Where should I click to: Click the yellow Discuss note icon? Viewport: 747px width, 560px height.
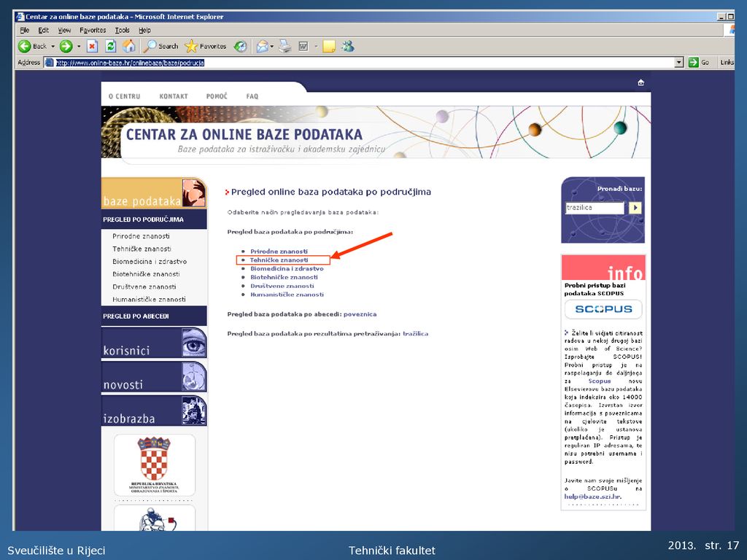click(x=329, y=46)
